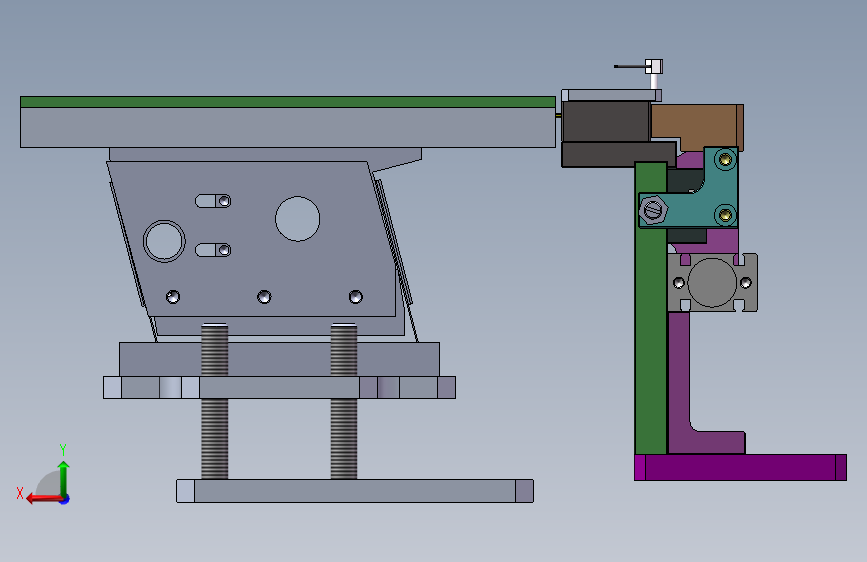867x562 pixels.
Task: Select the magenta horizontal base bar
Action: point(740,467)
